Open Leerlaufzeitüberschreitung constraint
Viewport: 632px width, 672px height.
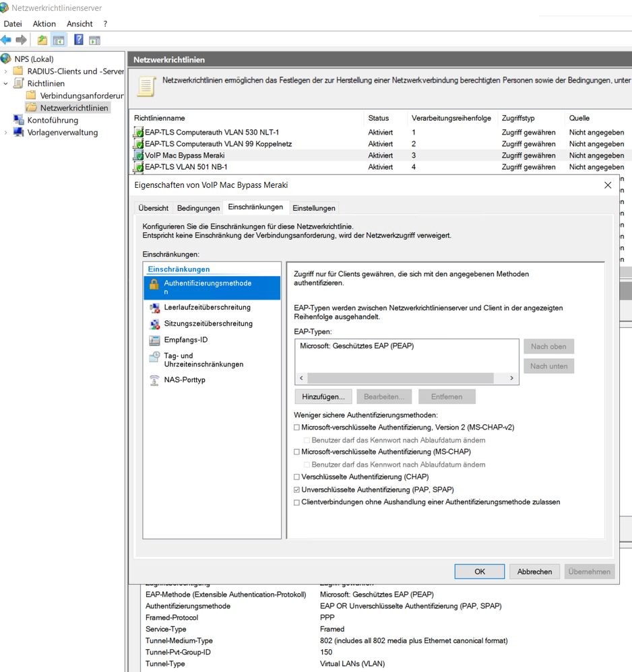point(207,308)
